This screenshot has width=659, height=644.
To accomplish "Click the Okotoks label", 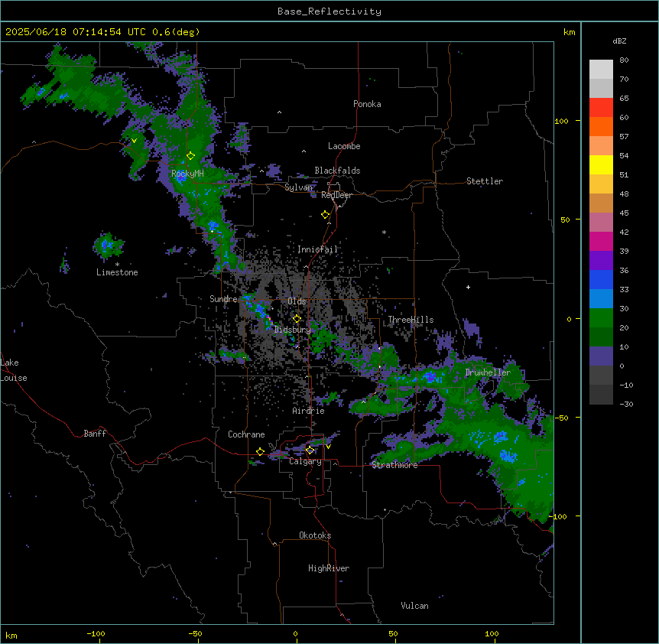I will 315,535.
